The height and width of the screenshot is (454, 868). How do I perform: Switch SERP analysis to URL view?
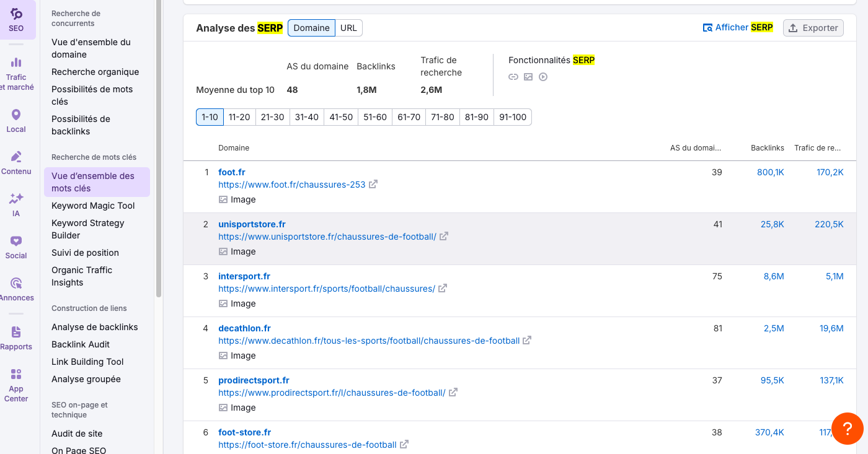click(x=349, y=28)
